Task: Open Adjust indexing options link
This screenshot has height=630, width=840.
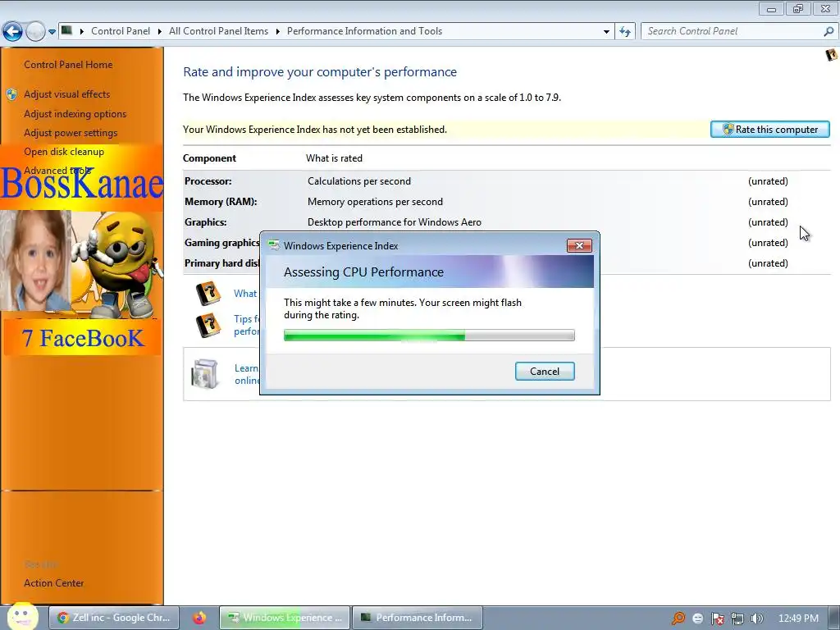Action: 75,113
